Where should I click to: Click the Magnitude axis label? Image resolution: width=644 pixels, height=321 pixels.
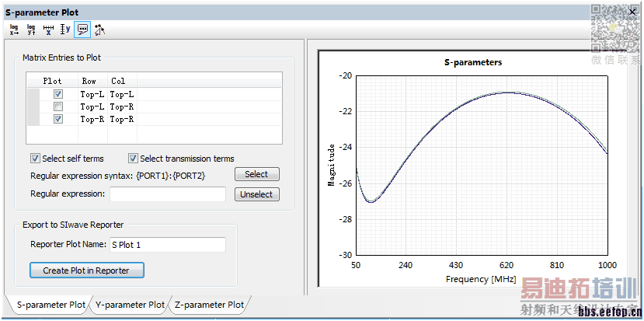tap(331, 165)
